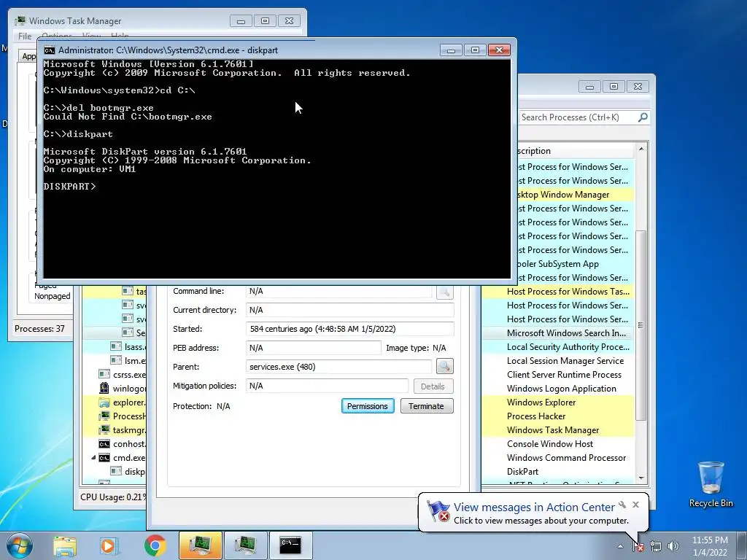Select the DiskPart description row

[558, 471]
